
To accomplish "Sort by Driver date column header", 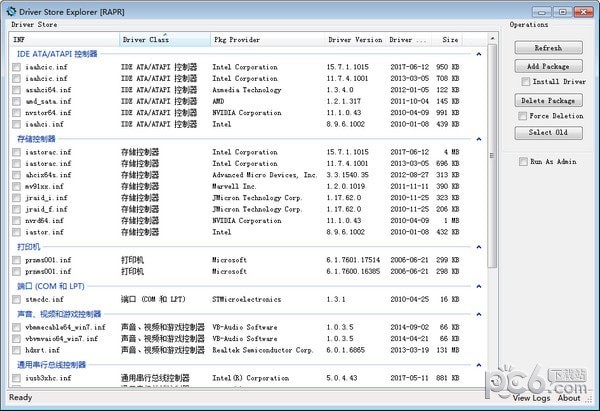I will (x=409, y=39).
